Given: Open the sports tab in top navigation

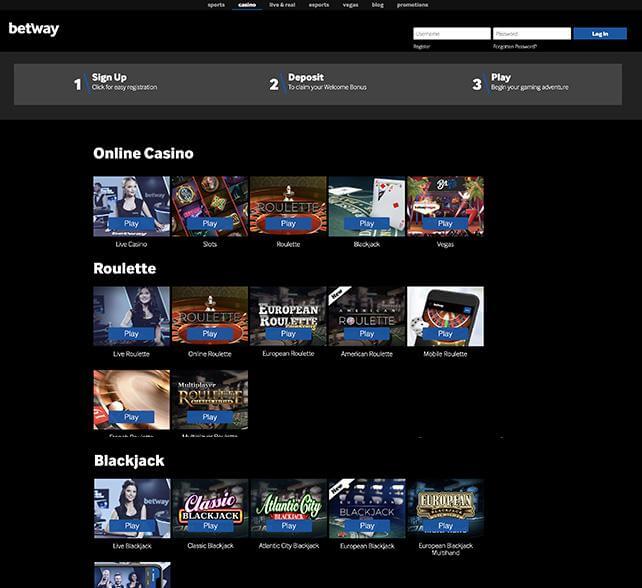Looking at the screenshot, I should [216, 5].
